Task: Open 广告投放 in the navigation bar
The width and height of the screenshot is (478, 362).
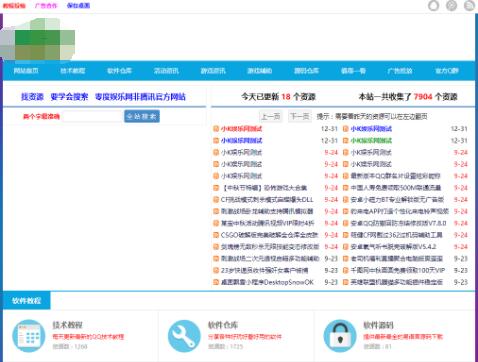Action: pyautogui.click(x=400, y=71)
